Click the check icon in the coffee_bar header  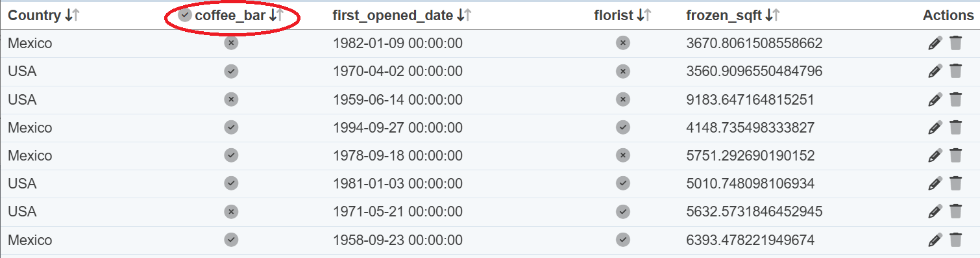pyautogui.click(x=185, y=16)
